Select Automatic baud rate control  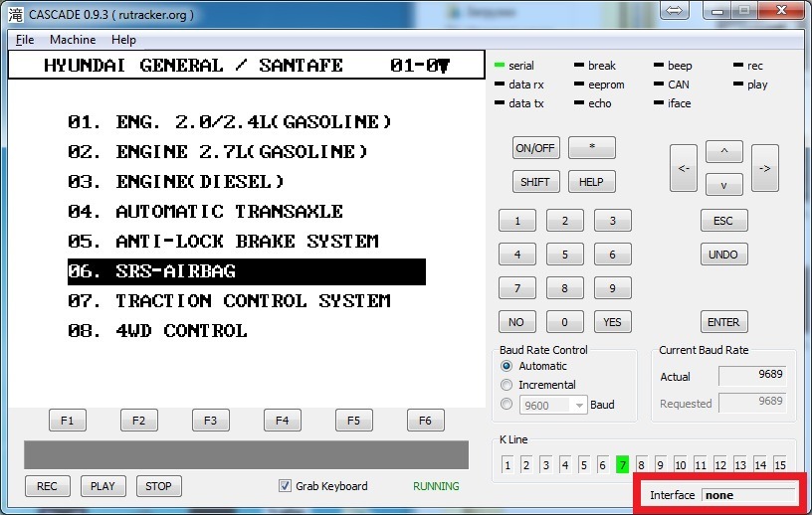(507, 366)
